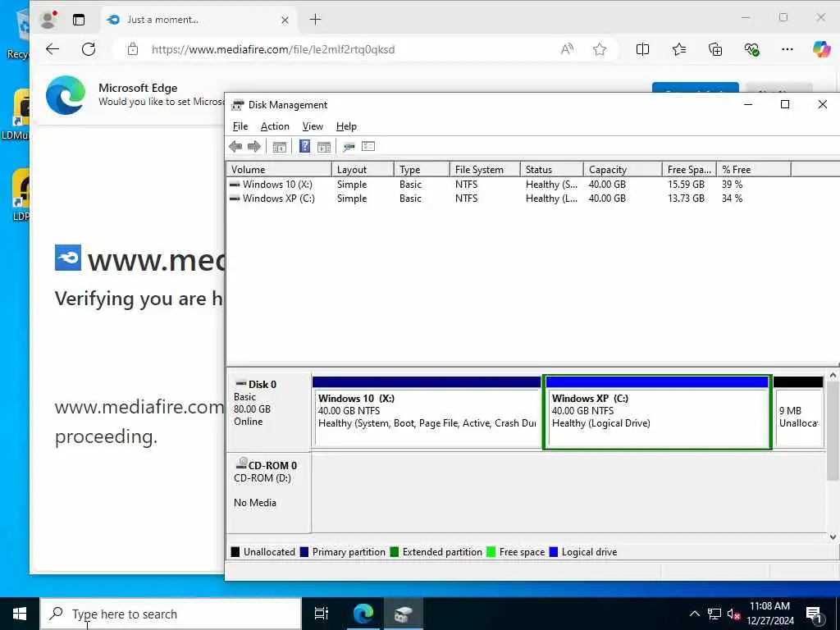Click the Logical drive legend swatch

(554, 552)
